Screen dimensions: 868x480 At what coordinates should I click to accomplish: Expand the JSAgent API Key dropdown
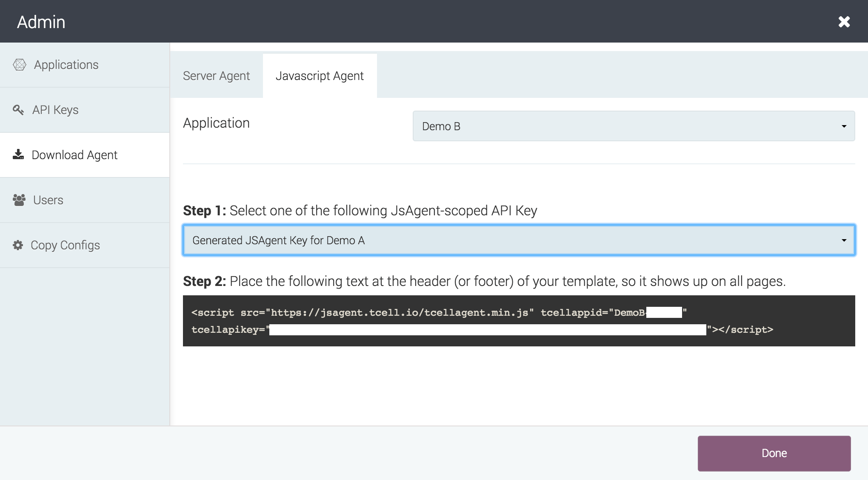(x=519, y=240)
